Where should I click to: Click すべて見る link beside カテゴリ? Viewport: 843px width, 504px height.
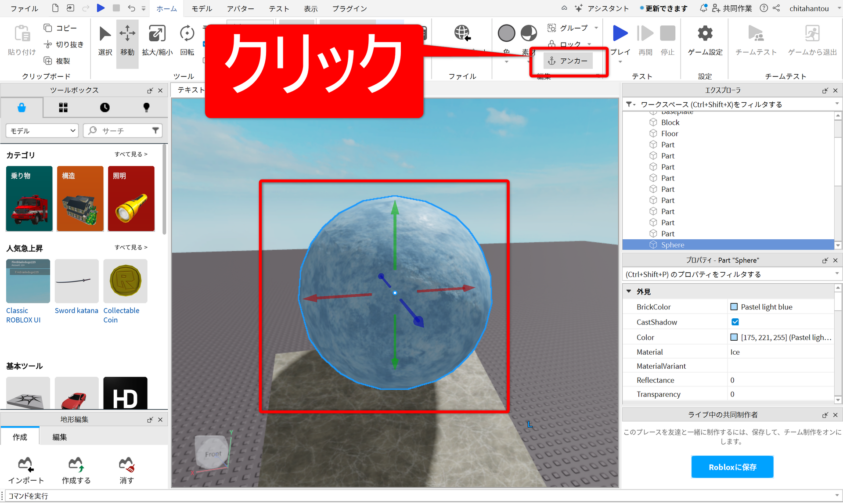[131, 155]
